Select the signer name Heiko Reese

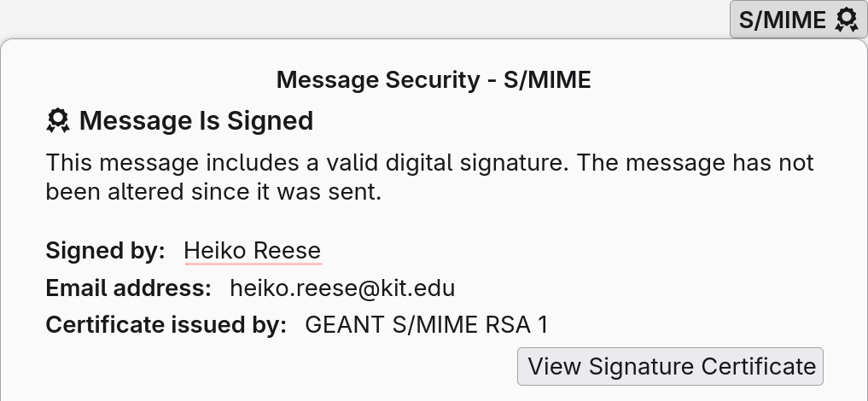[x=253, y=251]
